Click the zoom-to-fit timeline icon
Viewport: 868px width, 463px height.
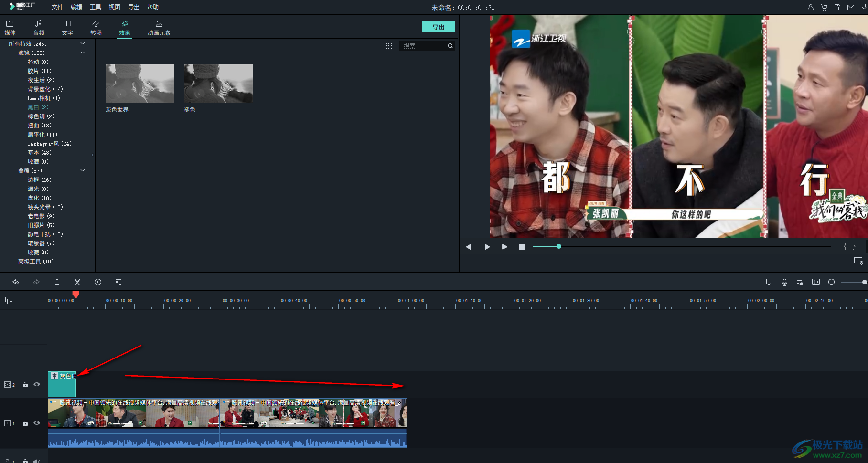coord(816,282)
